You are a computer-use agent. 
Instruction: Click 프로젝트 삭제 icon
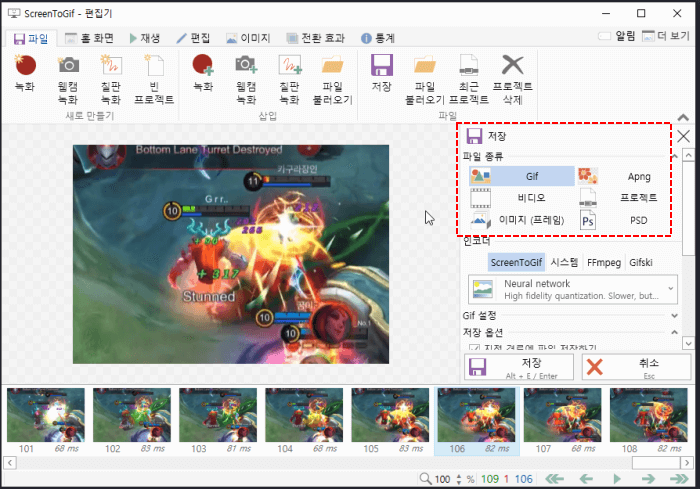click(512, 79)
